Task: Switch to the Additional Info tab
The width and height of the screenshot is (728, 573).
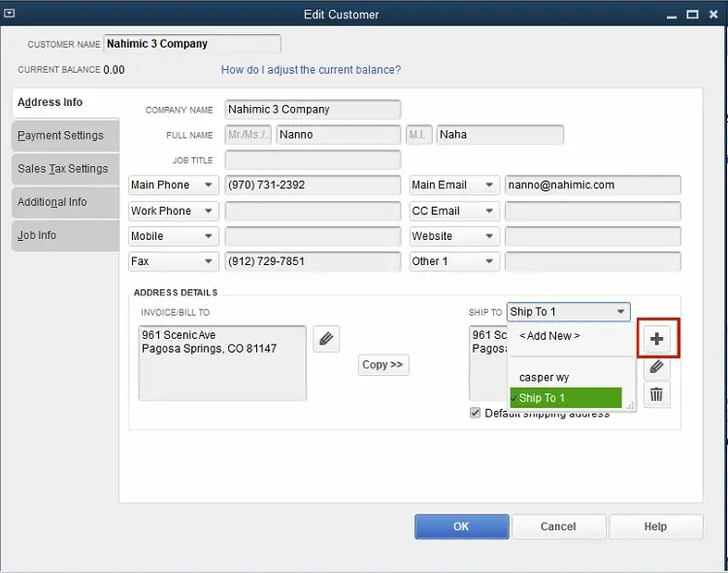Action: click(65, 202)
